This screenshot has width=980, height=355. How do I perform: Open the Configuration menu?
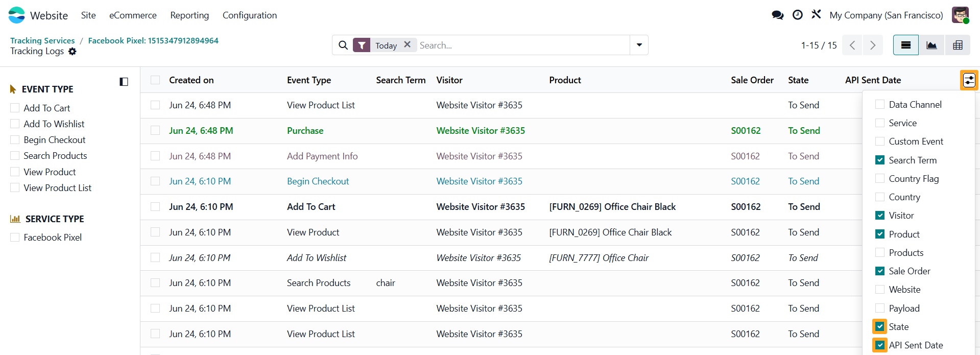pos(250,15)
